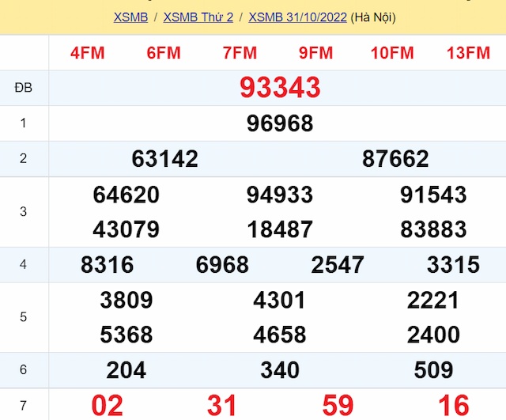506x420 pixels.
Task: Open the XSMB Thứ 2 link
Action: pyautogui.click(x=198, y=17)
